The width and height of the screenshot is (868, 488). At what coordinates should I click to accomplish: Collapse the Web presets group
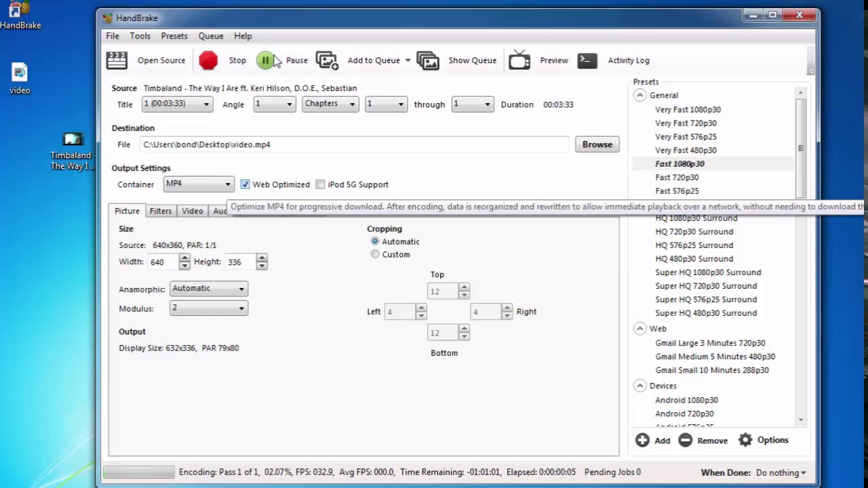(639, 329)
